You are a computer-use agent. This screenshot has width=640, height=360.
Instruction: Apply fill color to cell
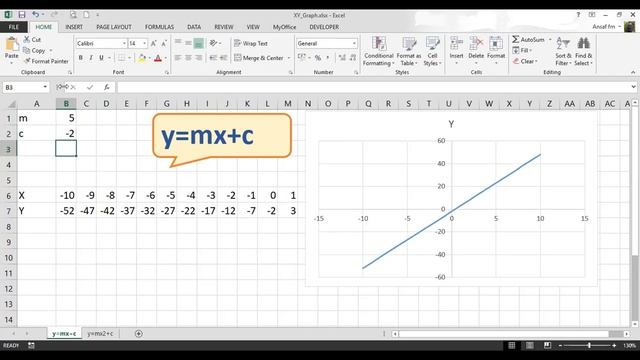[x=142, y=58]
